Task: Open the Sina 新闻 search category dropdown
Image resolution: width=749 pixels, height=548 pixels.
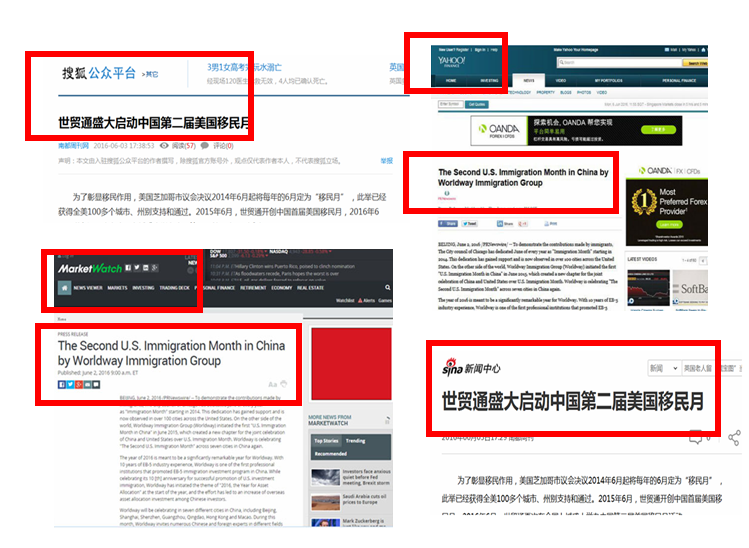Action: click(x=663, y=368)
